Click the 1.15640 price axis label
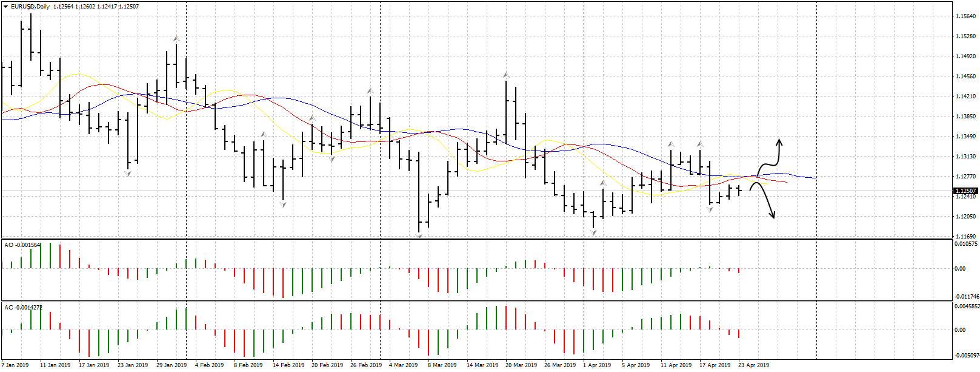The width and height of the screenshot is (980, 372). [965, 16]
